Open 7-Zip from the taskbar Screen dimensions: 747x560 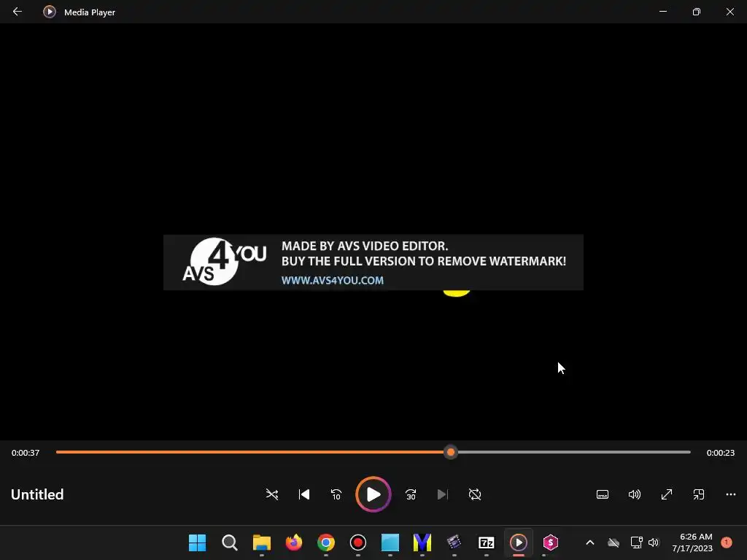pos(487,542)
